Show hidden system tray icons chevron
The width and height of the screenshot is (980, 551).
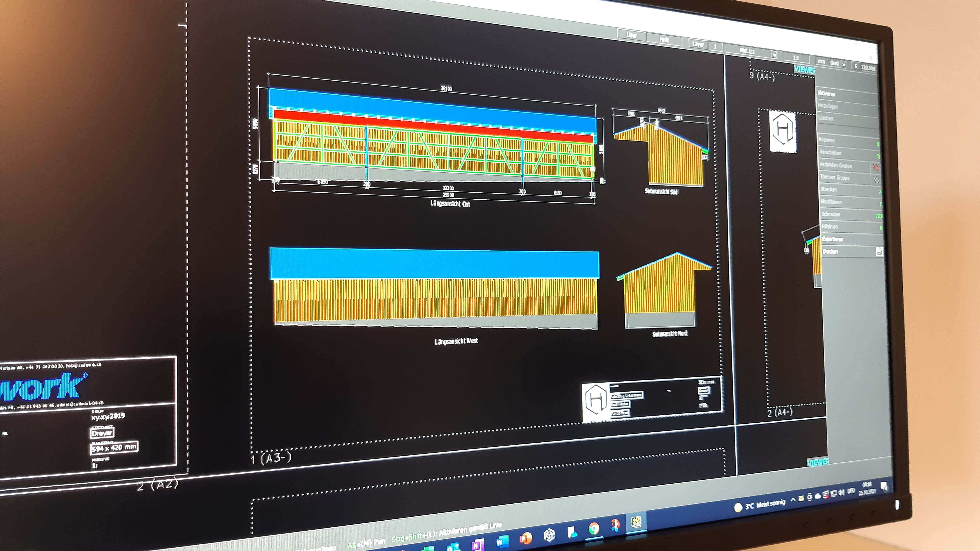tap(793, 499)
